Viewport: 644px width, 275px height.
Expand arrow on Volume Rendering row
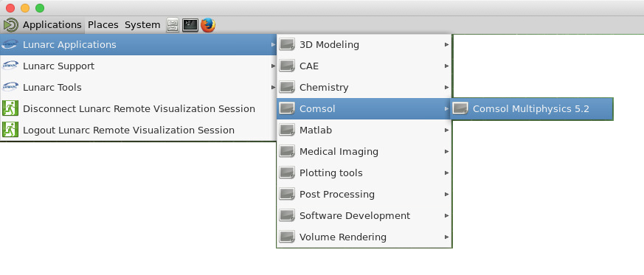tap(447, 237)
